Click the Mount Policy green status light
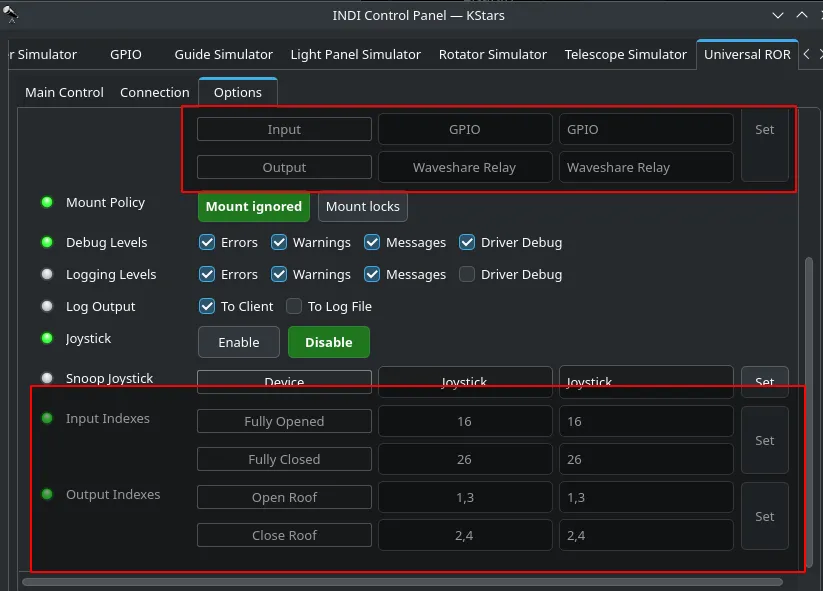 [47, 202]
